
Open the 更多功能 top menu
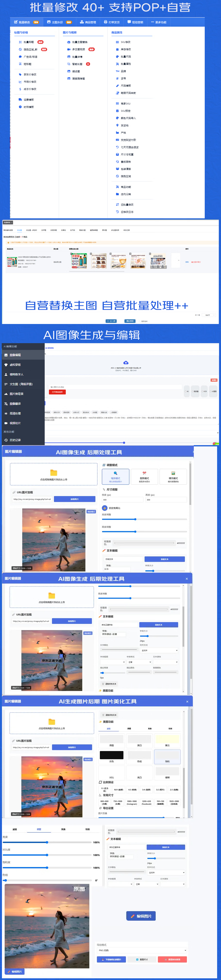pos(159,23)
